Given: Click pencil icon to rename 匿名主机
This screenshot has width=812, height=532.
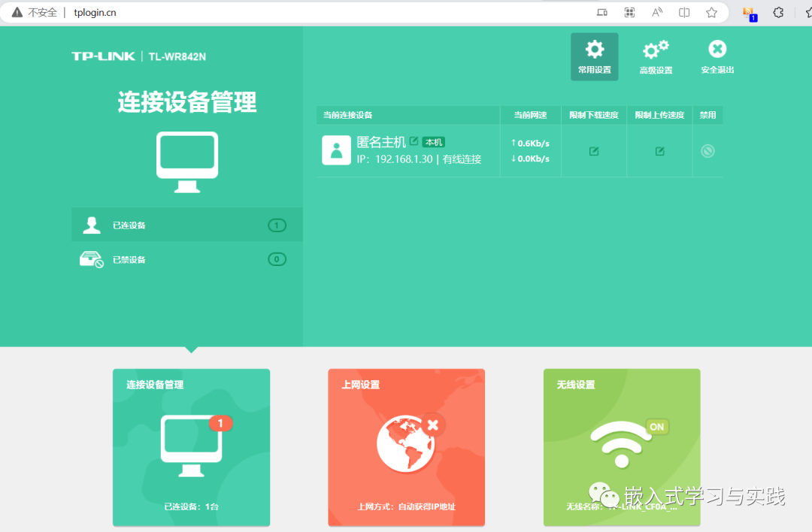Looking at the screenshot, I should pos(414,141).
